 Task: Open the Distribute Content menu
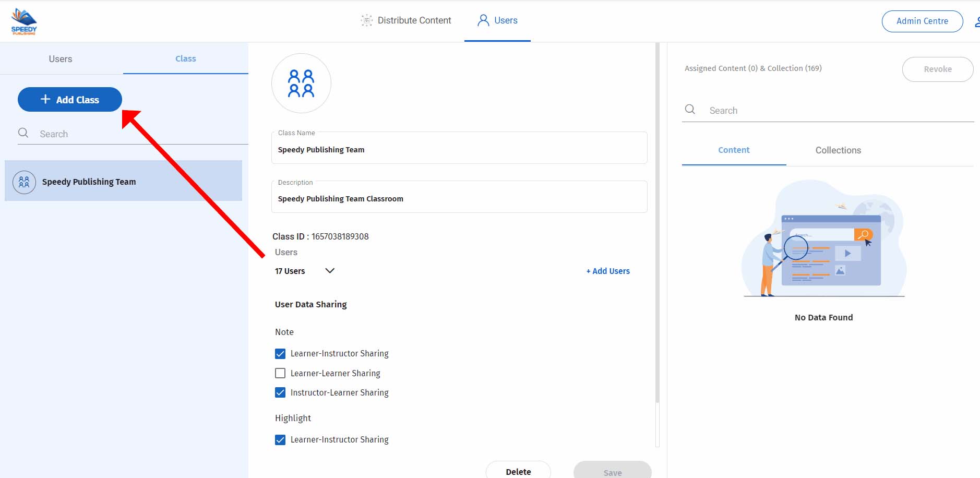(406, 20)
